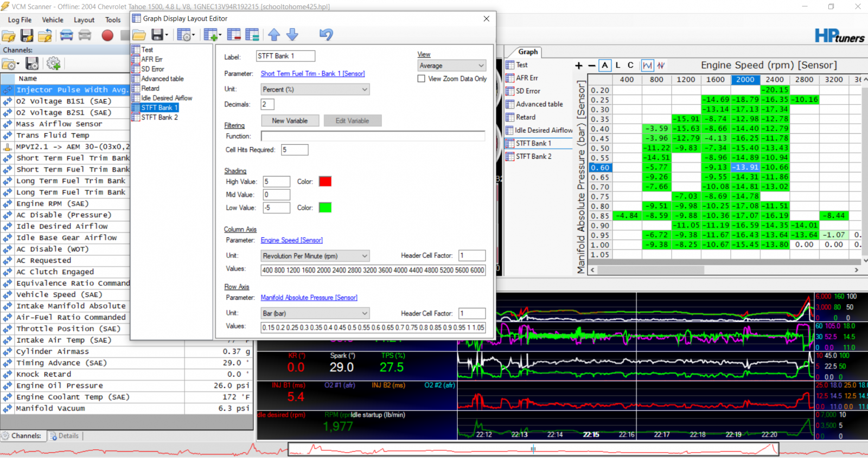Select Retard in the Graph panel list
The height and width of the screenshot is (458, 868).
coord(526,117)
